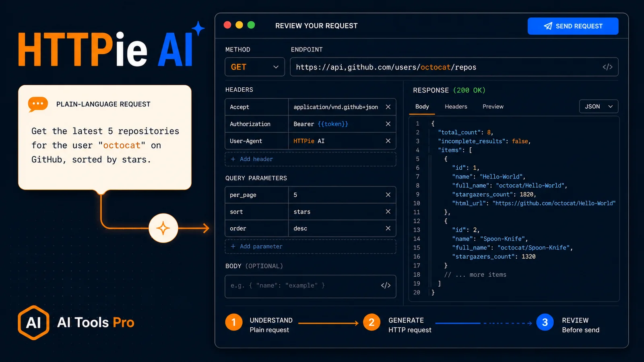
Task: Click the "total_count": 8 response line
Action: 466,132
